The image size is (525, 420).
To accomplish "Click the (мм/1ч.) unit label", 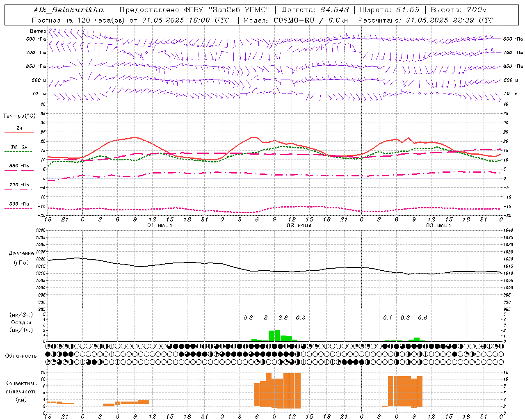I will [21, 330].
